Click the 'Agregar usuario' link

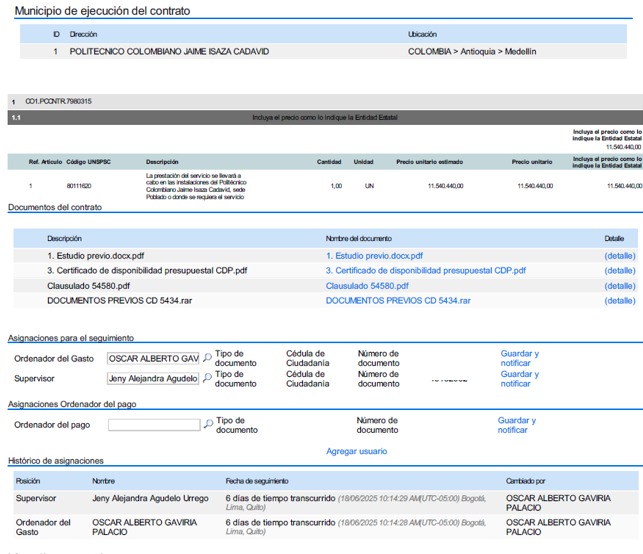point(356,451)
